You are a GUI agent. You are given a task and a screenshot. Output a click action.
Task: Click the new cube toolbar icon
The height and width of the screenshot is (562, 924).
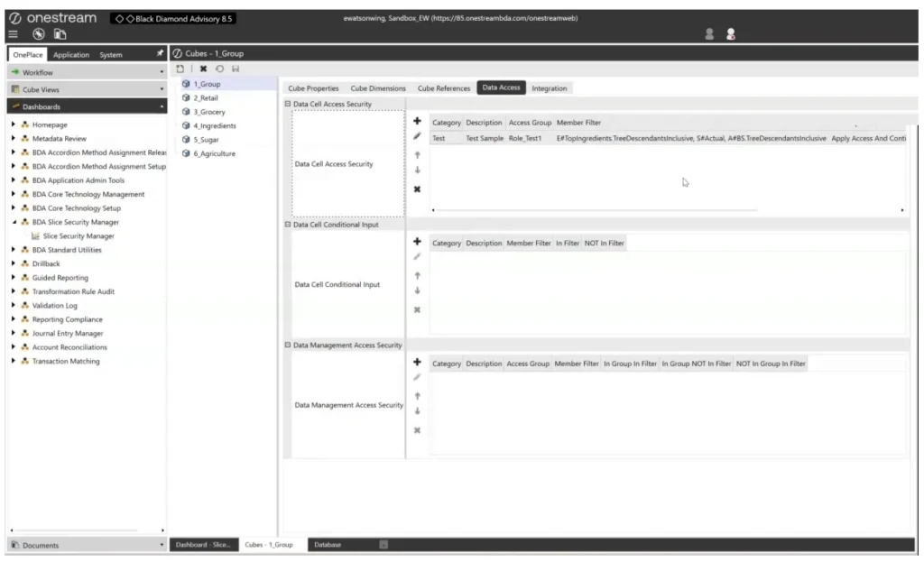click(180, 69)
